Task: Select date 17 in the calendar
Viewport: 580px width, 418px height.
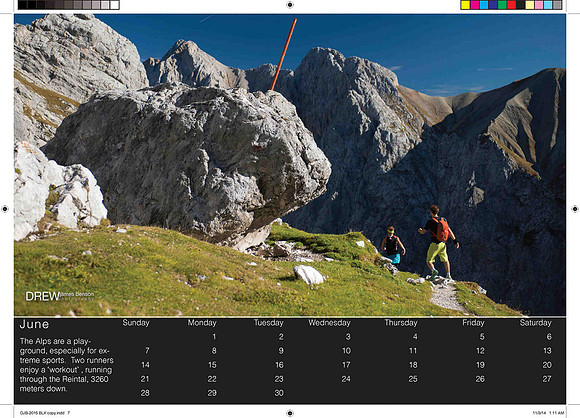Action: (346, 365)
